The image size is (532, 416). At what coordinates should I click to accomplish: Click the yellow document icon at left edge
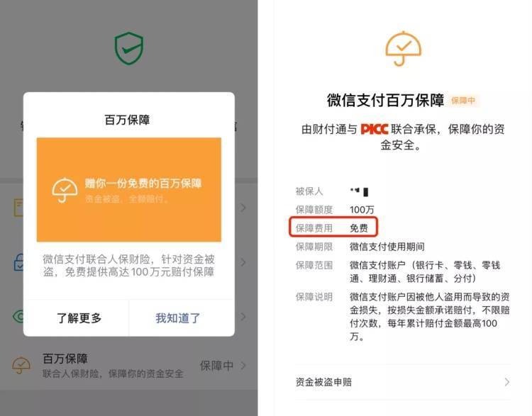pos(18,208)
